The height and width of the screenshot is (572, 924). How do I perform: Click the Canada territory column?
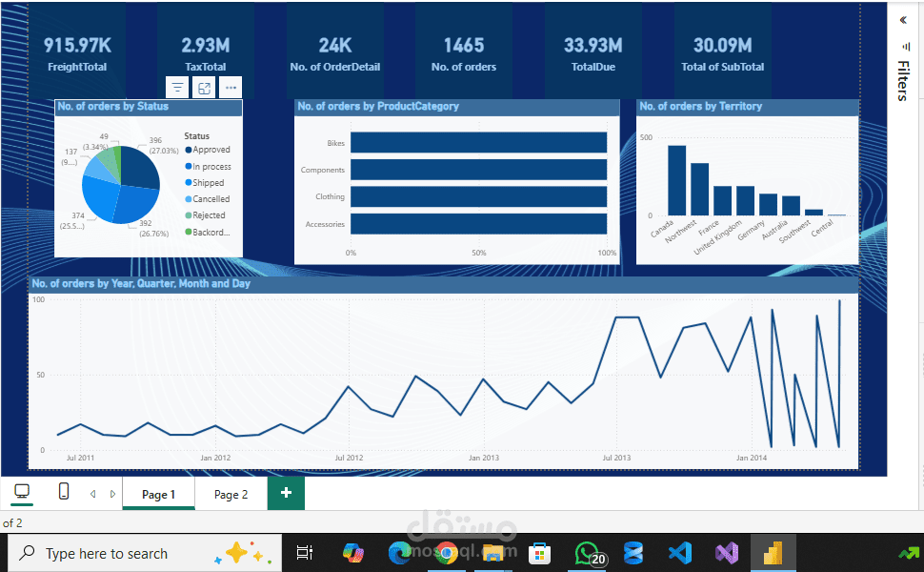click(676, 180)
